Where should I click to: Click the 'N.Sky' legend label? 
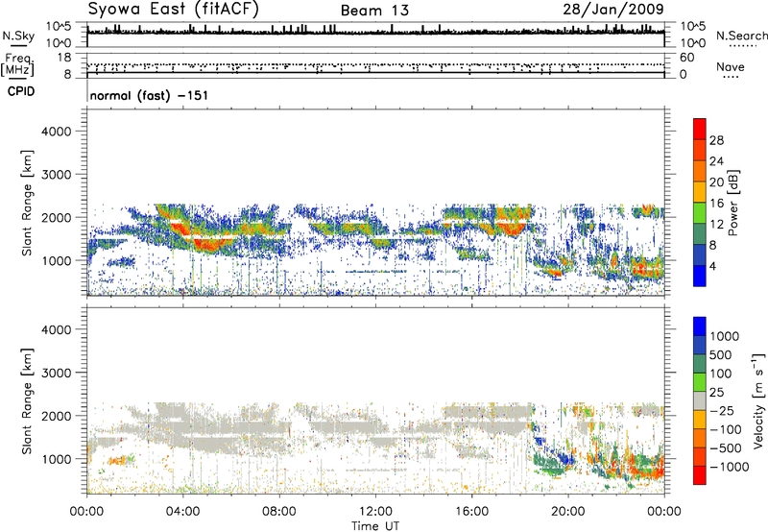click(x=18, y=36)
